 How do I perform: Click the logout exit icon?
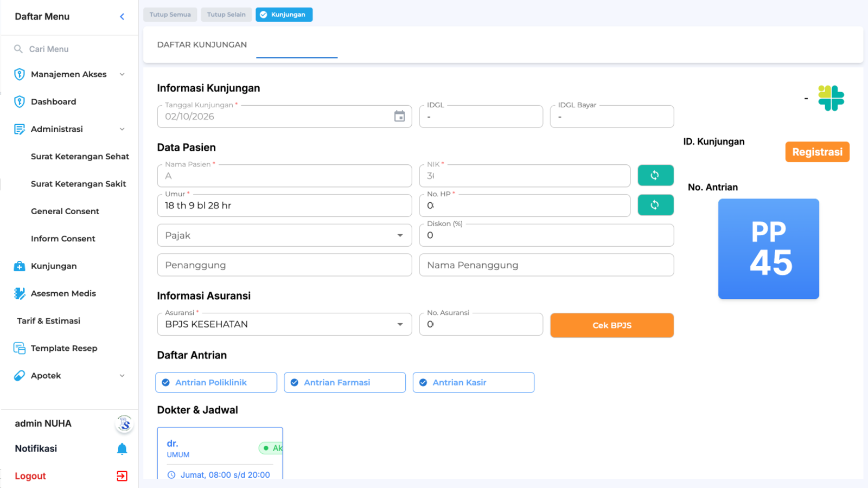click(122, 476)
